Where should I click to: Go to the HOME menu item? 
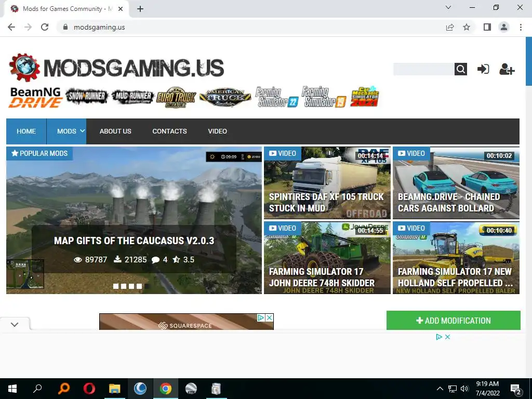tap(26, 131)
